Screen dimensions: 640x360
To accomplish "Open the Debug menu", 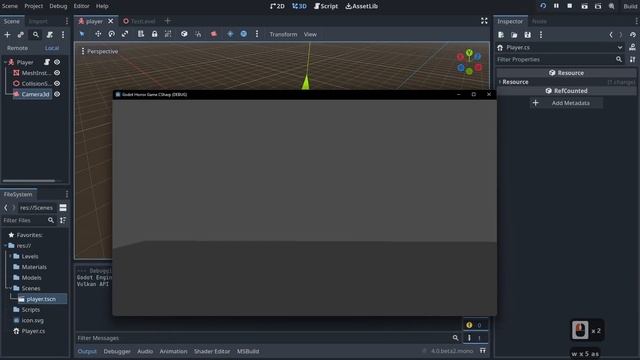I will [x=58, y=6].
